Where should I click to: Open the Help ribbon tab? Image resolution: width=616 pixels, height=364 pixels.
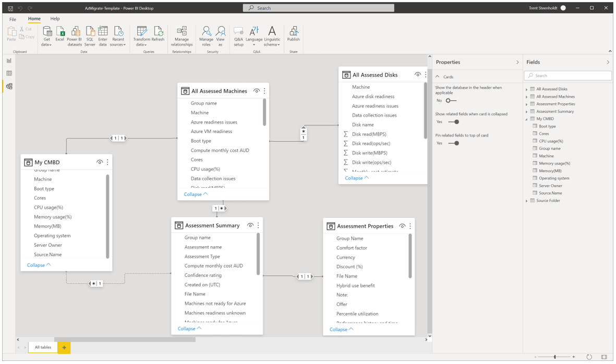coord(55,19)
